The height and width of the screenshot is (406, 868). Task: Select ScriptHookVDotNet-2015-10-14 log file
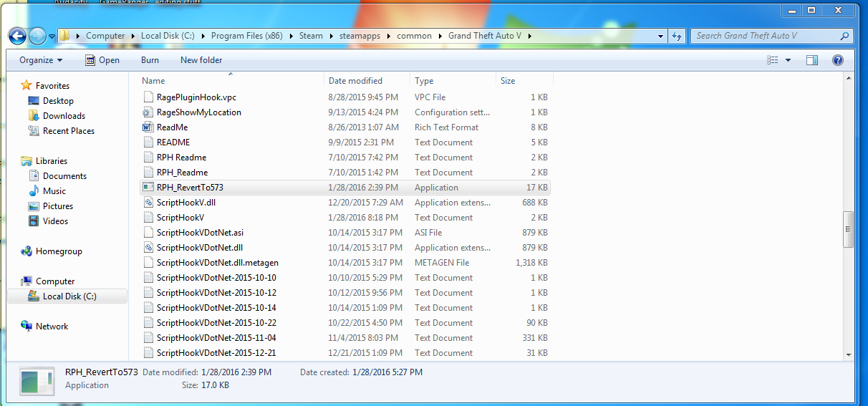(x=347, y=307)
